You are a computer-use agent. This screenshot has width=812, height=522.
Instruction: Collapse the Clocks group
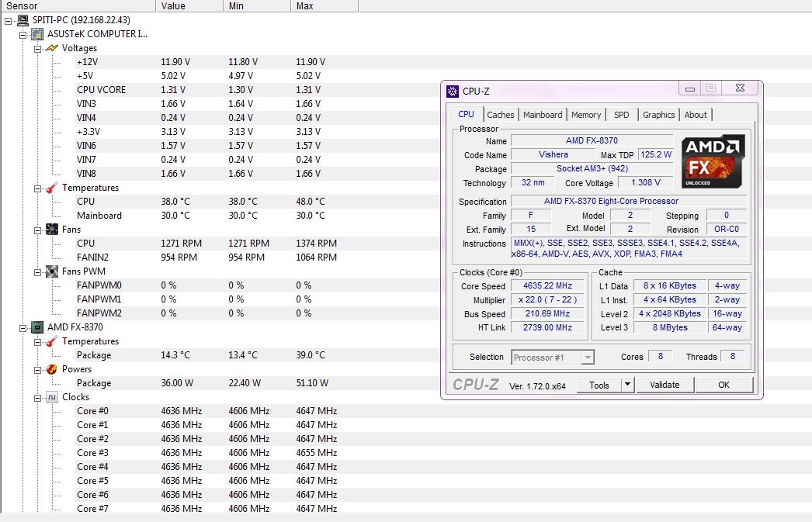(x=37, y=399)
